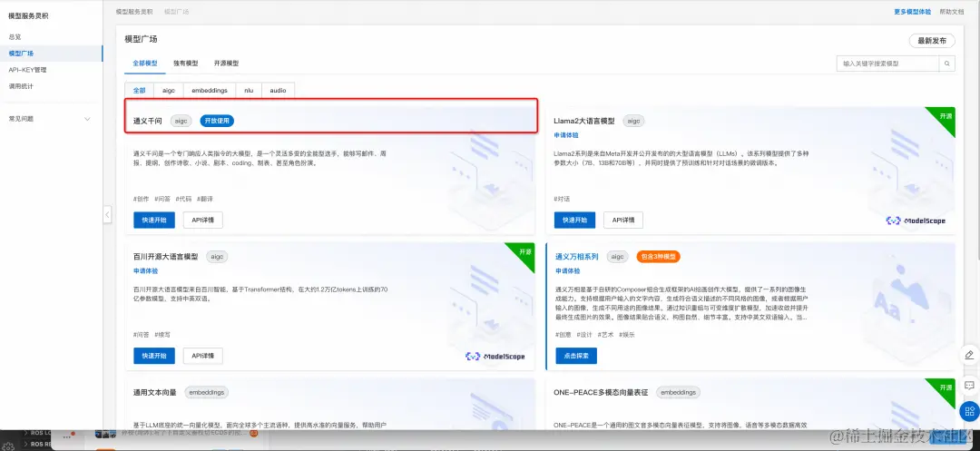The width and height of the screenshot is (980, 451).
Task: Click the 百川开源大语言模型 card title
Action: (x=166, y=257)
